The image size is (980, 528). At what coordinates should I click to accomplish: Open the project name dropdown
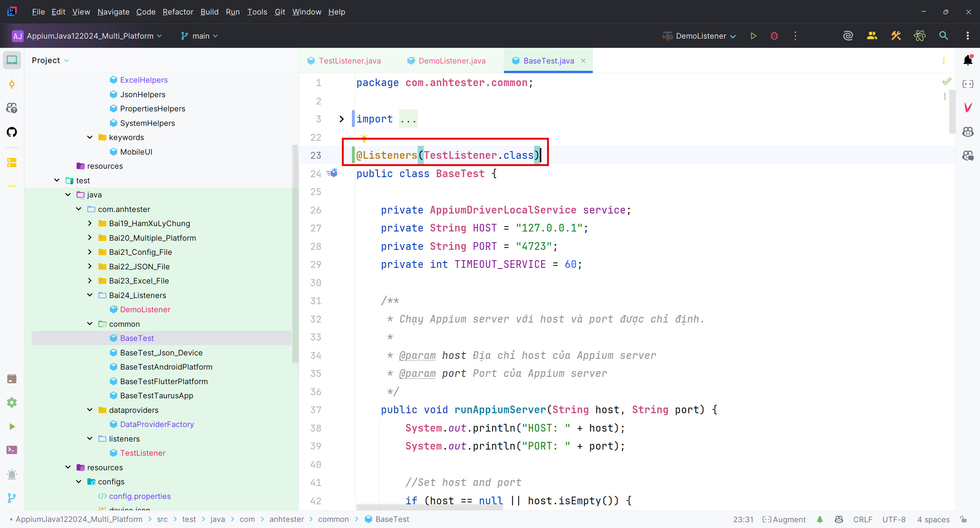87,36
